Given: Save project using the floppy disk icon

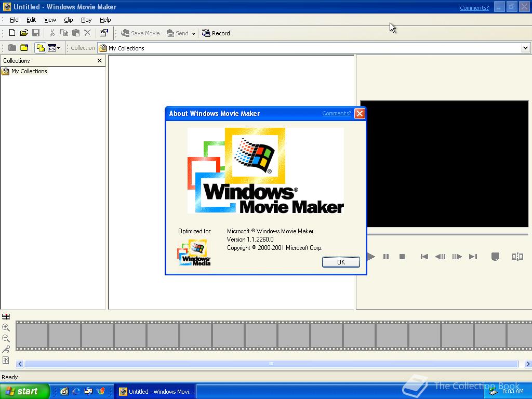Looking at the screenshot, I should tap(36, 33).
